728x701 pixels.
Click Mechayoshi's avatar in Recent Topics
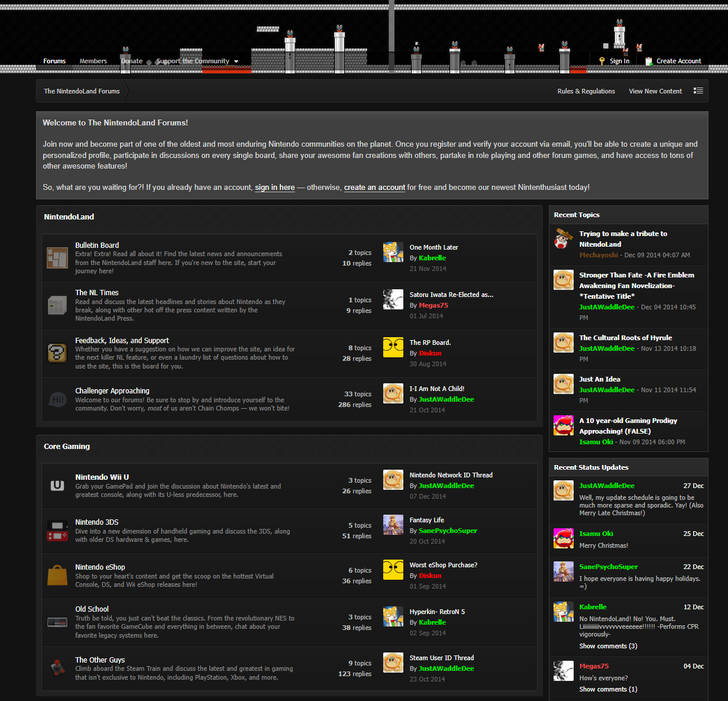[564, 238]
